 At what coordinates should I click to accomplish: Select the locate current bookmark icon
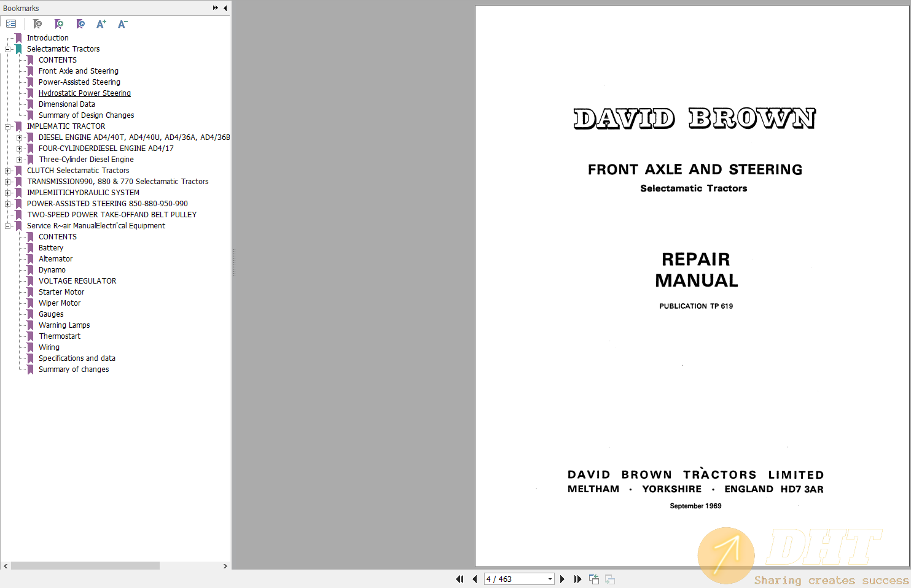80,24
